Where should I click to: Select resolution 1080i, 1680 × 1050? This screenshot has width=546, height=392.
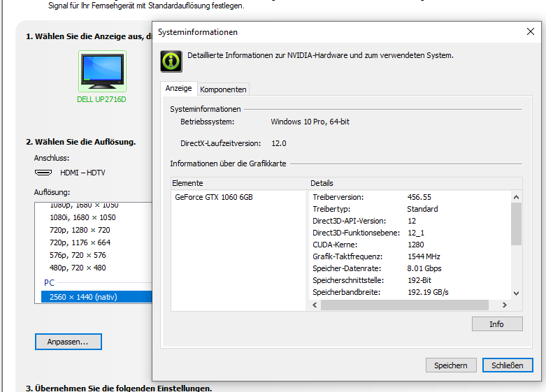(x=82, y=217)
